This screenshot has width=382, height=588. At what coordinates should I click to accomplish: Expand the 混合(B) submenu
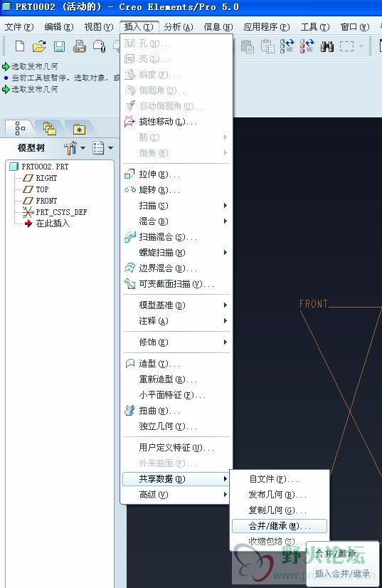click(176, 221)
